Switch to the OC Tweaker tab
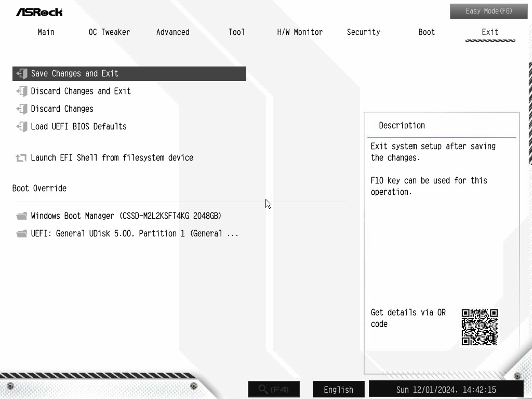The image size is (532, 399). 109,32
